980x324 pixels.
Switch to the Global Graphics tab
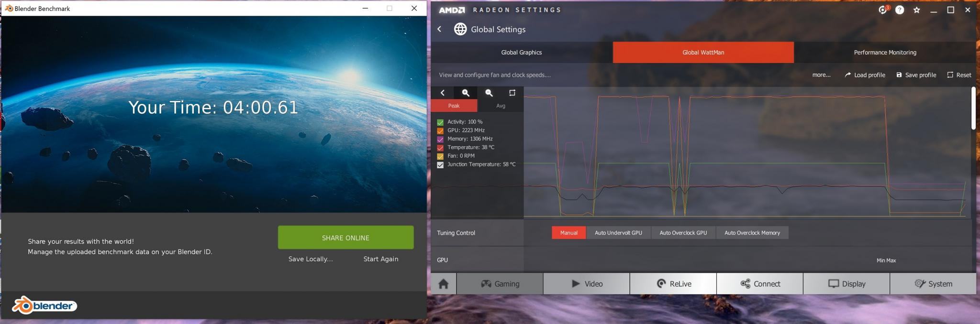click(522, 53)
